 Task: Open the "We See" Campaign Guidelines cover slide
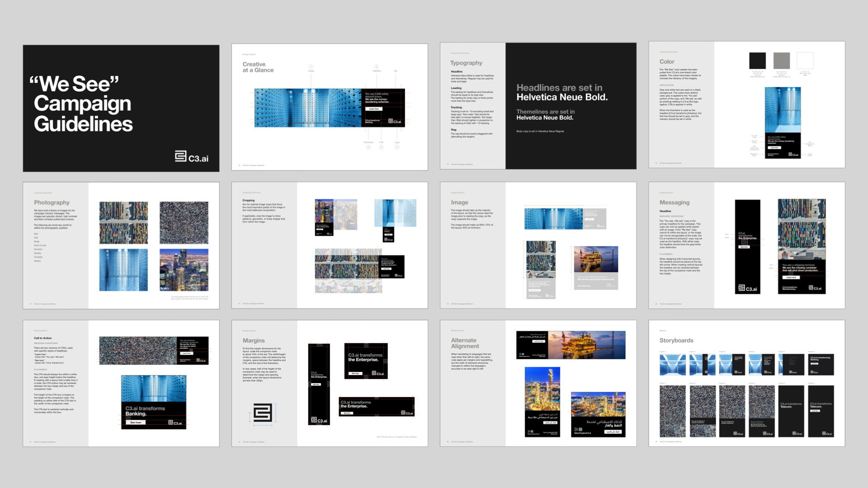121,108
